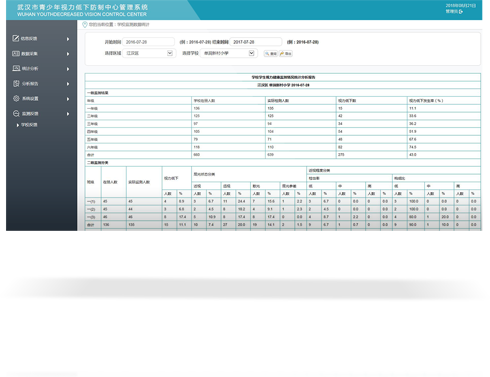Viewport: 490px width, 377px height.
Task: Open system settings via the gear icon
Action: [16, 98]
